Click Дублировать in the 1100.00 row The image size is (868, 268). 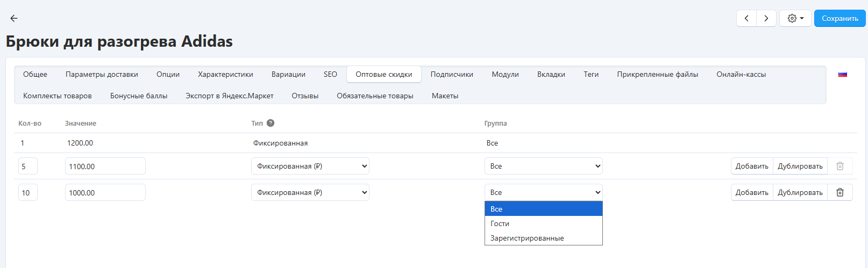click(800, 166)
